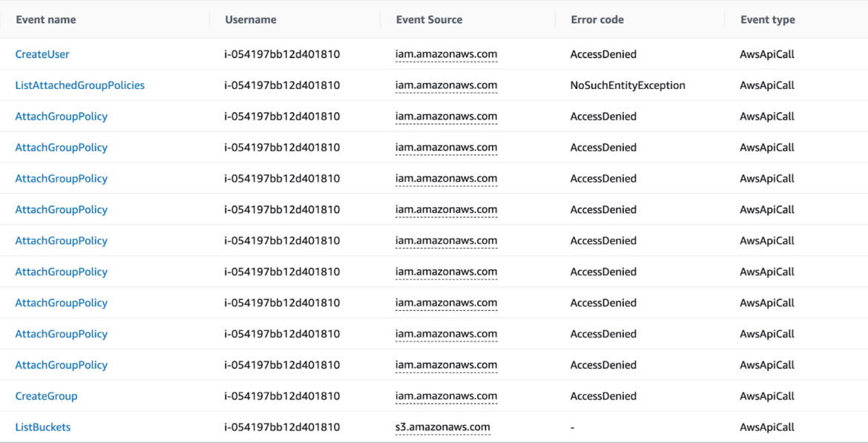Select iam.amazonaws.com in the CreateGroup row
Viewport: 868px width, 443px height.
point(447,396)
